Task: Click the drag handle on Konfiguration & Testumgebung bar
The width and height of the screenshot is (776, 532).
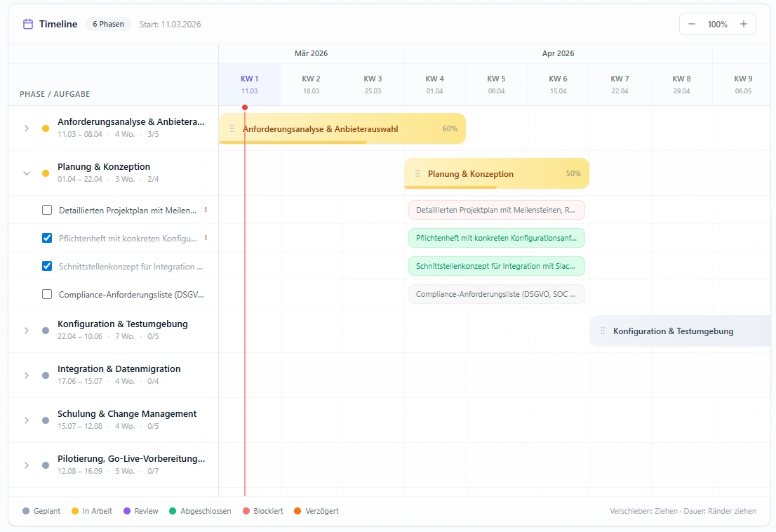Action: [x=603, y=331]
